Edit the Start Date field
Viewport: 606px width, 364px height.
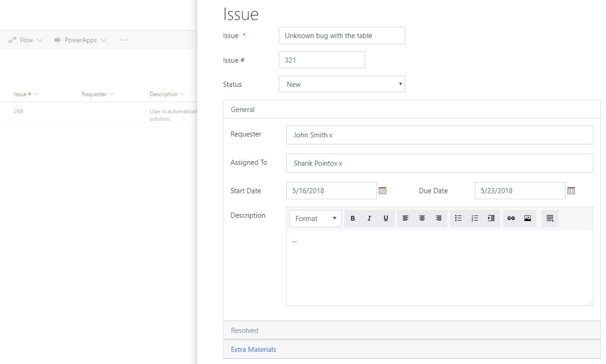[331, 191]
